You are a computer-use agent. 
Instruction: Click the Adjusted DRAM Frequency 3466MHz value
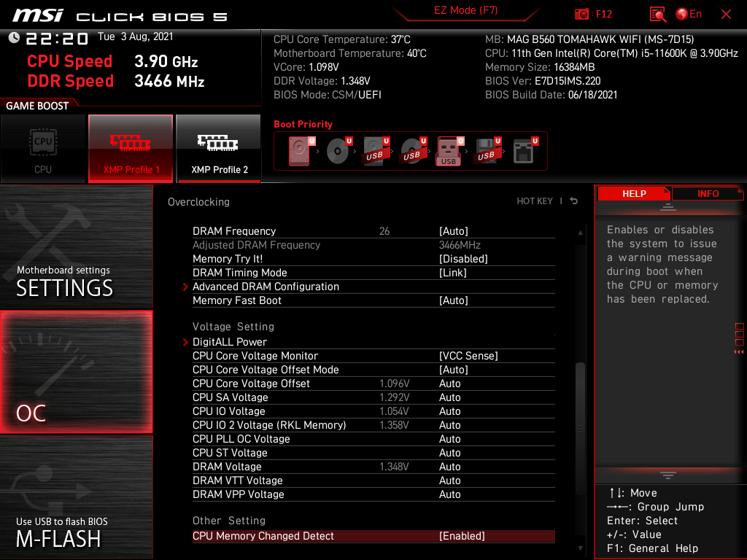pos(460,245)
